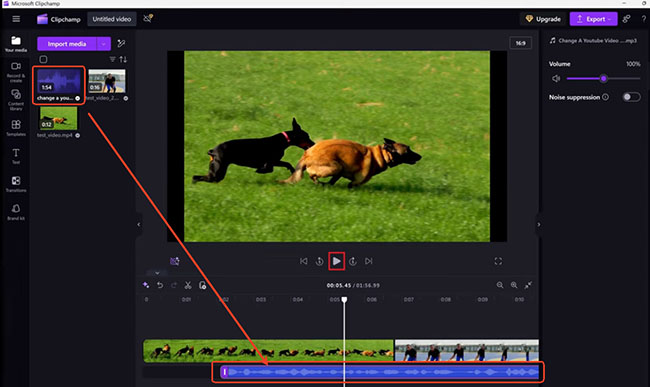The width and height of the screenshot is (650, 387).
Task: Open the Content library tab
Action: (x=16, y=99)
